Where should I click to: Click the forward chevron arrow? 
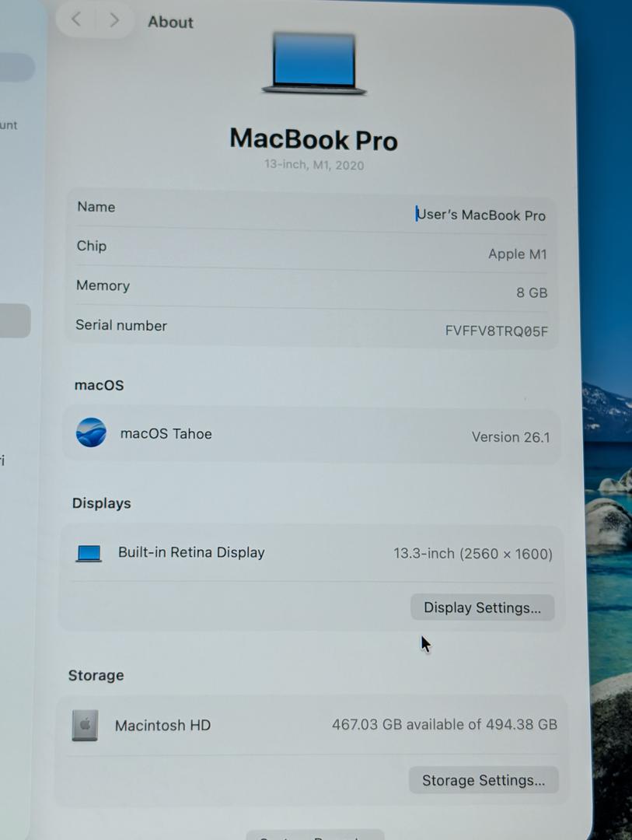click(x=114, y=20)
